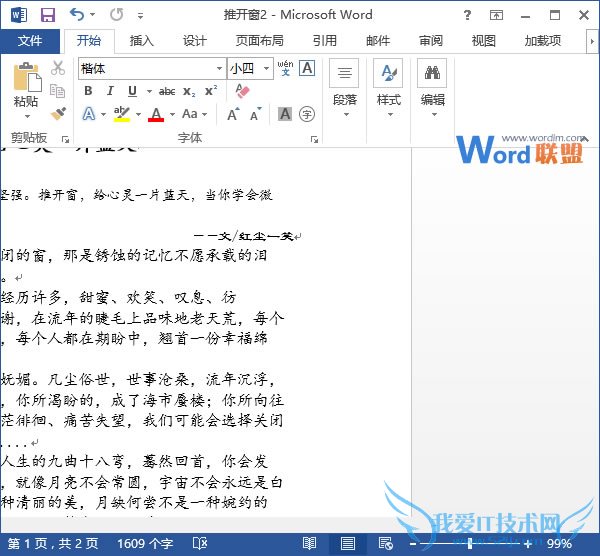Click the zoom slider in status bar
This screenshot has height=556, width=600.
470,543
